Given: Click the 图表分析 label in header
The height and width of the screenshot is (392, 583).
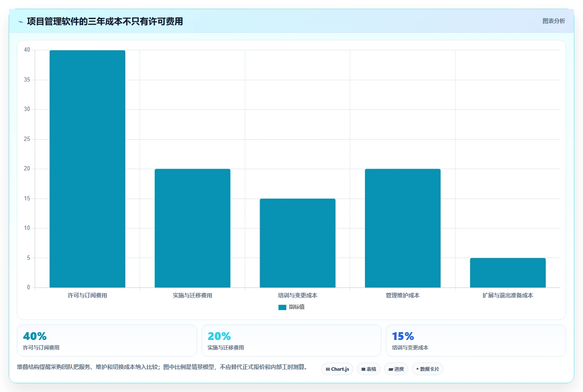Looking at the screenshot, I should click(x=554, y=21).
